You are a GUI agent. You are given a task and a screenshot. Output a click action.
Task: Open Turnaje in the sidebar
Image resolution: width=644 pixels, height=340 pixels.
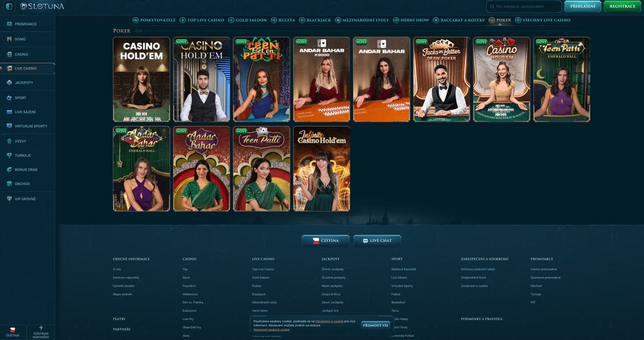coord(28,155)
